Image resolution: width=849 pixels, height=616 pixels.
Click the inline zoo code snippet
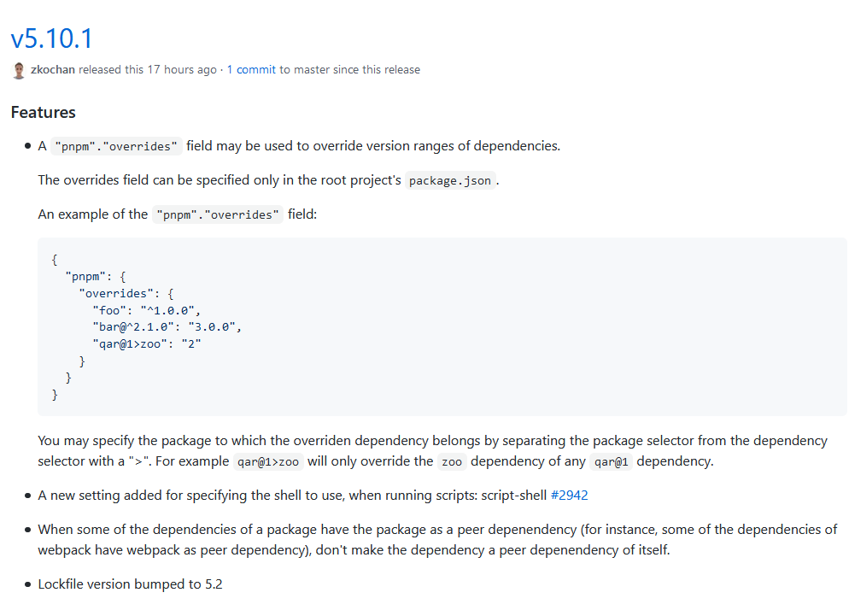[452, 461]
